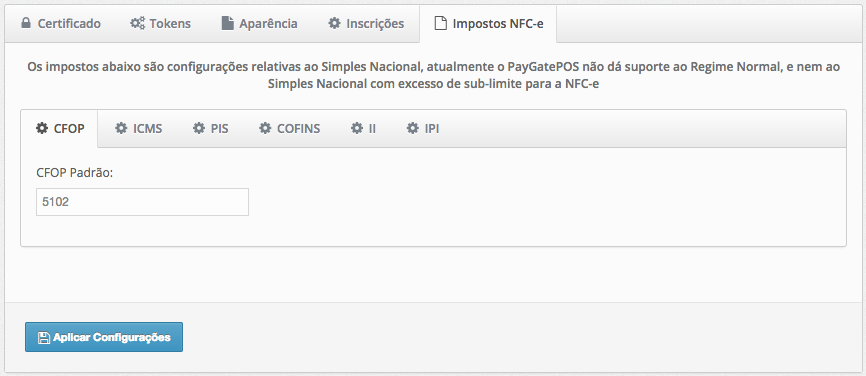Go to the Aparência tab

coord(260,24)
